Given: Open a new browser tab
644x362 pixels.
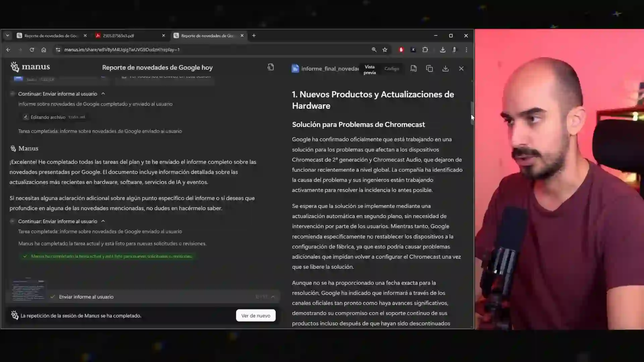Looking at the screenshot, I should [254, 36].
